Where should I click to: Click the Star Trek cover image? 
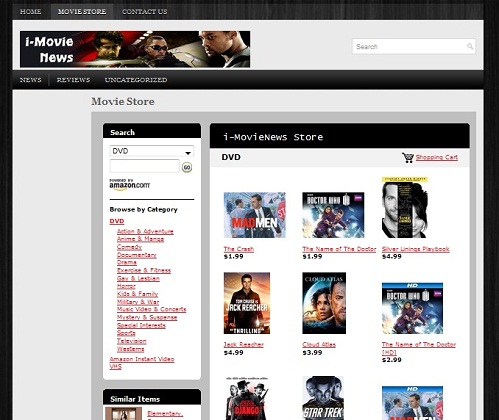[323, 398]
